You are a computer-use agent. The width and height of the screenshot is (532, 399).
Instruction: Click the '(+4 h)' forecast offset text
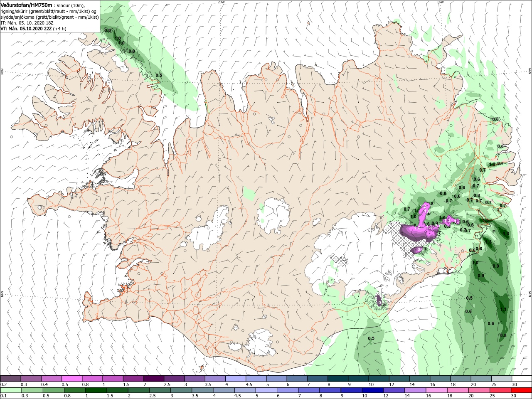(x=60, y=29)
